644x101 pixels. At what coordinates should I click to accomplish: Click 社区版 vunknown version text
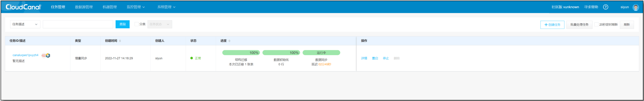tap(565, 7)
